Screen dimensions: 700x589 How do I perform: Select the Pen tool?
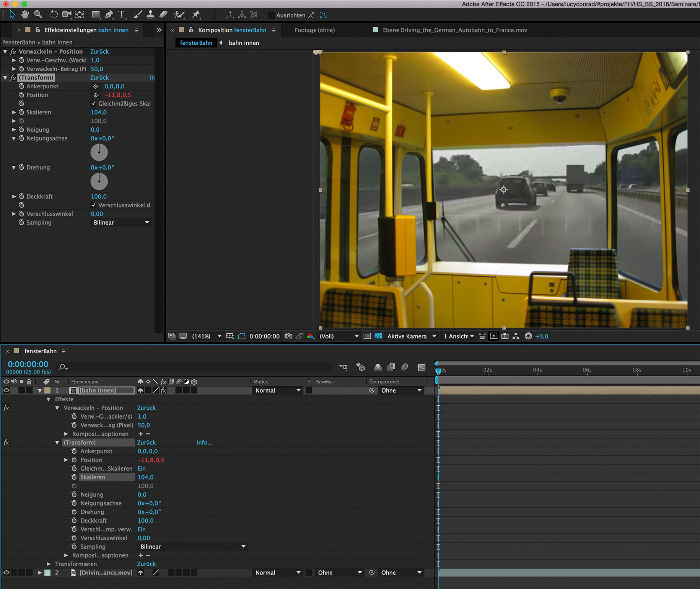tap(109, 15)
